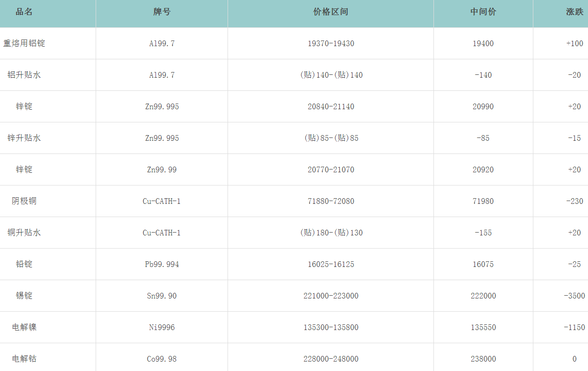Open the 铝升贴水 row name
Viewport: 588px width, 371px height.
pyautogui.click(x=24, y=75)
